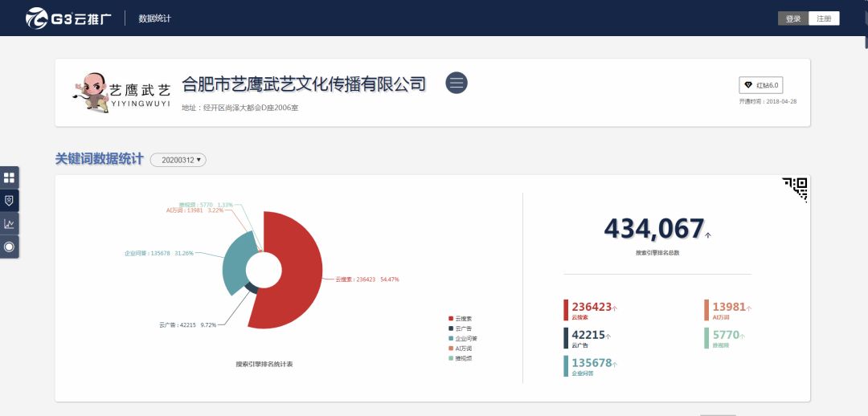Click the shield icon in left sidebar

click(10, 201)
